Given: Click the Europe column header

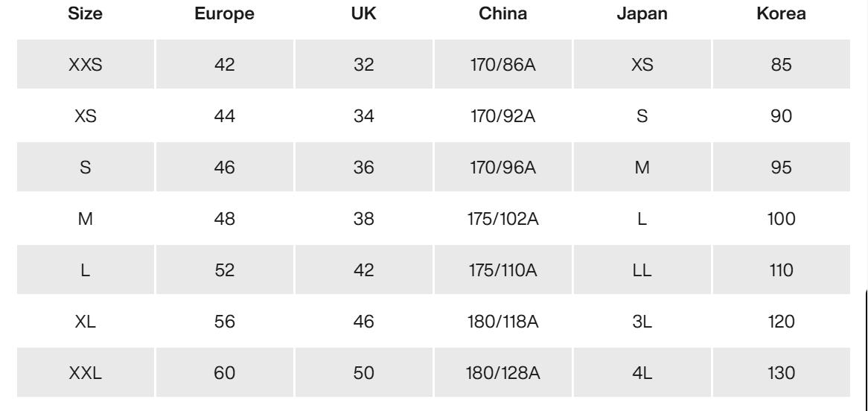Looking at the screenshot, I should point(224,13).
